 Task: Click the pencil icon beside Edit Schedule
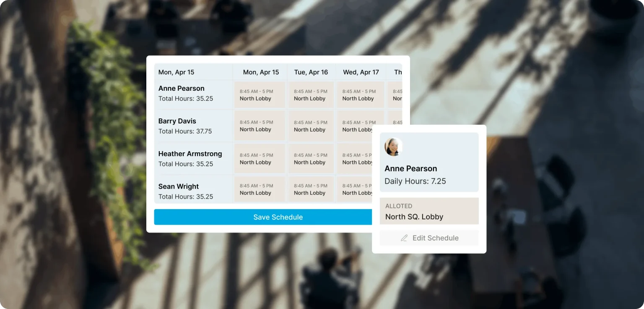404,238
